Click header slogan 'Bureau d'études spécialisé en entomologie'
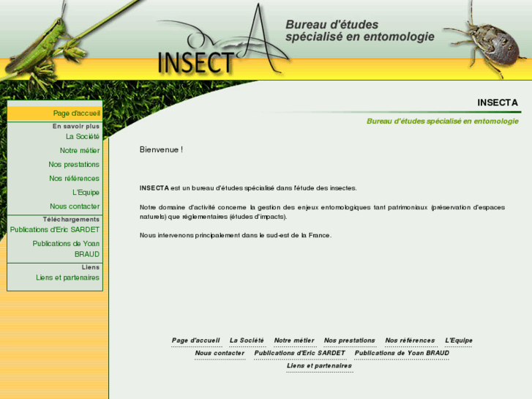The width and height of the screenshot is (532, 399). (359, 31)
